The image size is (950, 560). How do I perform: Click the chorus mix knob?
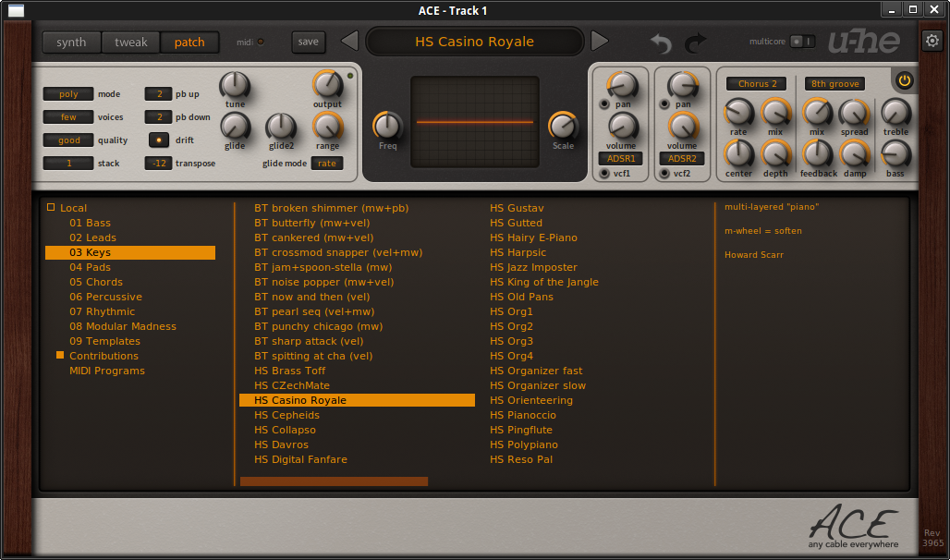point(775,113)
